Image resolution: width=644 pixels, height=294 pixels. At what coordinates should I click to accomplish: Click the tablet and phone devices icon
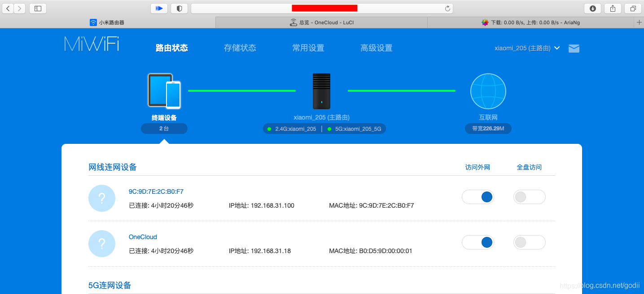pyautogui.click(x=164, y=91)
